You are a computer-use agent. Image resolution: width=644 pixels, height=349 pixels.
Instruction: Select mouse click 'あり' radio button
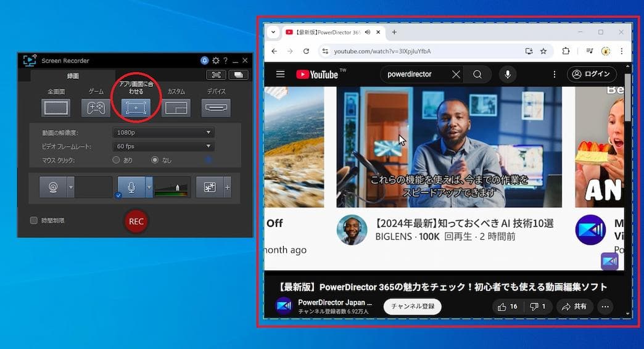coord(116,160)
